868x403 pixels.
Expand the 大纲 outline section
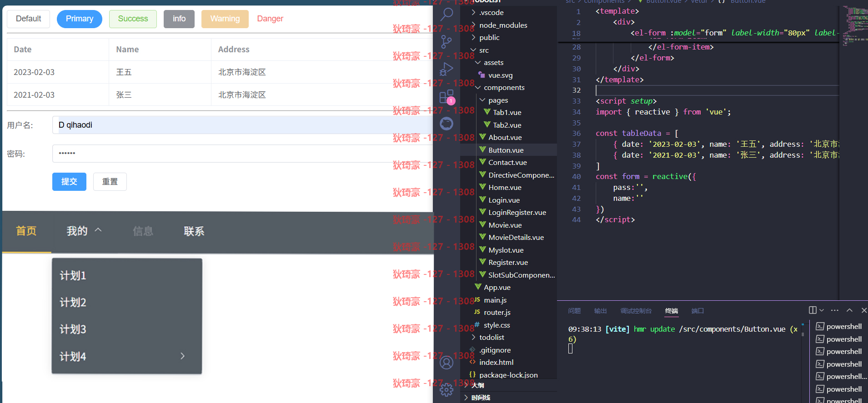[x=477, y=385]
